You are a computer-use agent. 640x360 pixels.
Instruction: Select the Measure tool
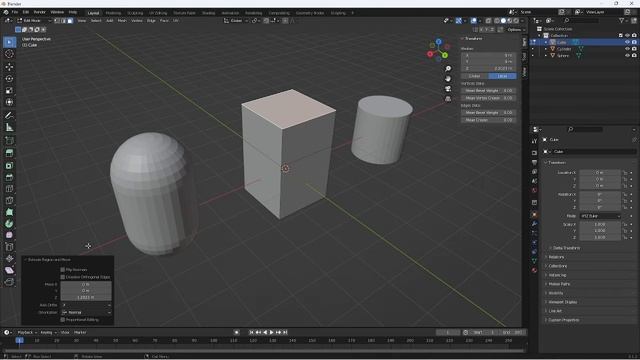coord(9,127)
